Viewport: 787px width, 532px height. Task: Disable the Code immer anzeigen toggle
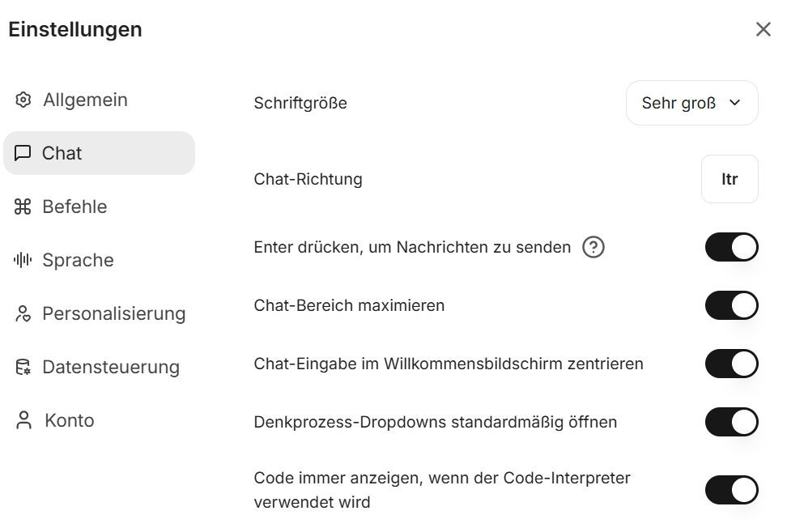click(x=731, y=491)
